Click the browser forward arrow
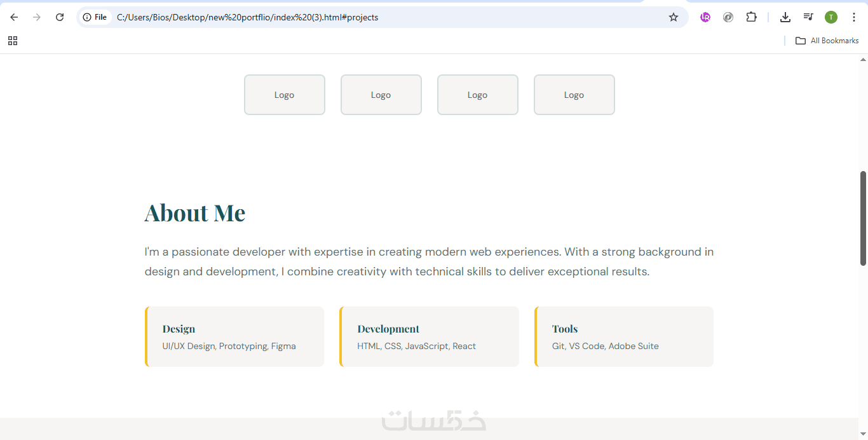The width and height of the screenshot is (868, 440). click(x=37, y=17)
